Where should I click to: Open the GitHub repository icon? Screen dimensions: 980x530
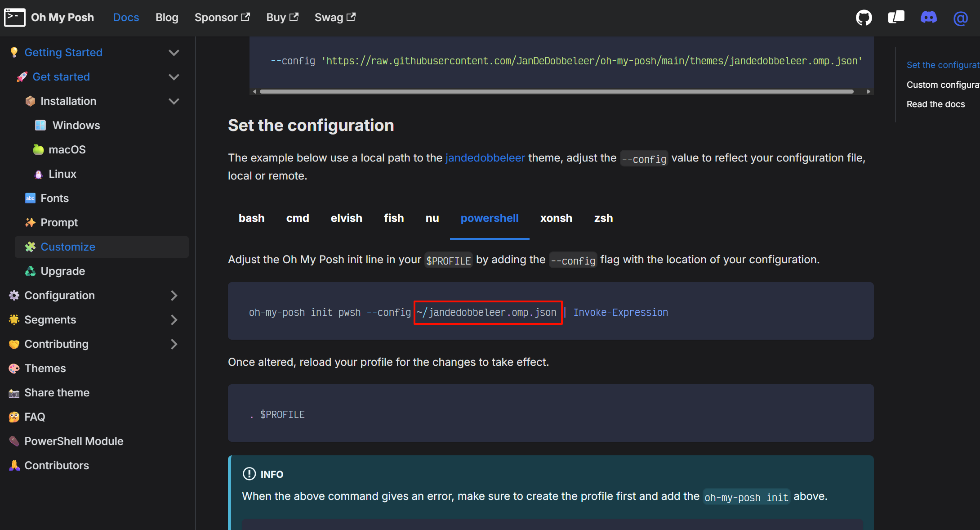pos(864,18)
